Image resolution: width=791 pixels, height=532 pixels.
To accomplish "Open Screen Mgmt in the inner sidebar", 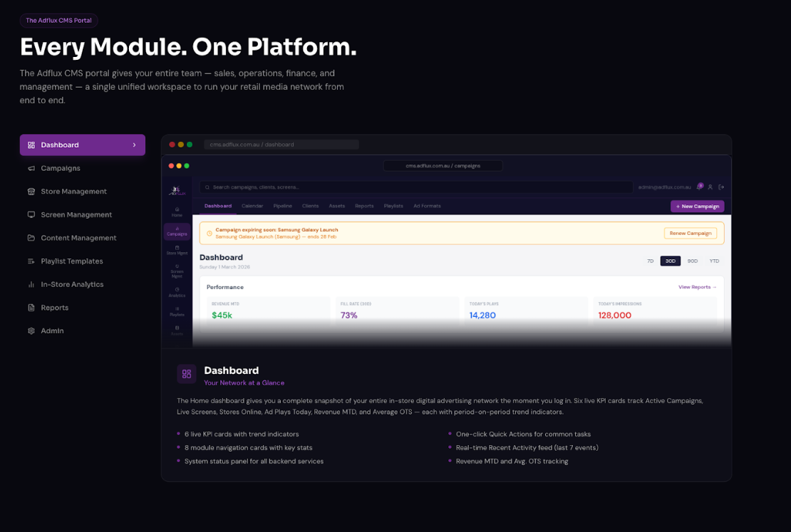I will [x=177, y=271].
